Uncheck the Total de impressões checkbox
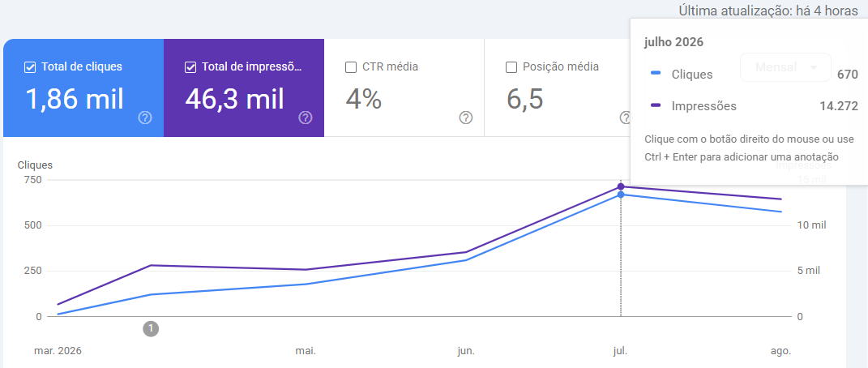Screen dimensions: 868x368 tap(190, 67)
